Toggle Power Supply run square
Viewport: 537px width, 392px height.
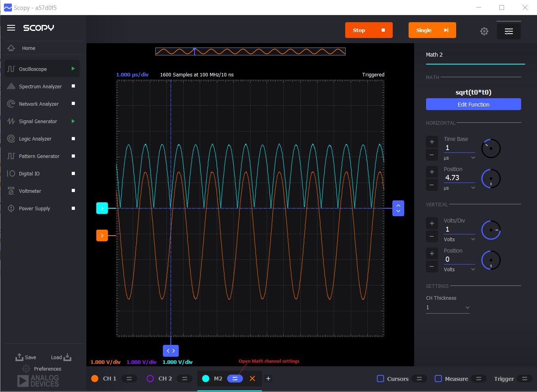coord(73,208)
